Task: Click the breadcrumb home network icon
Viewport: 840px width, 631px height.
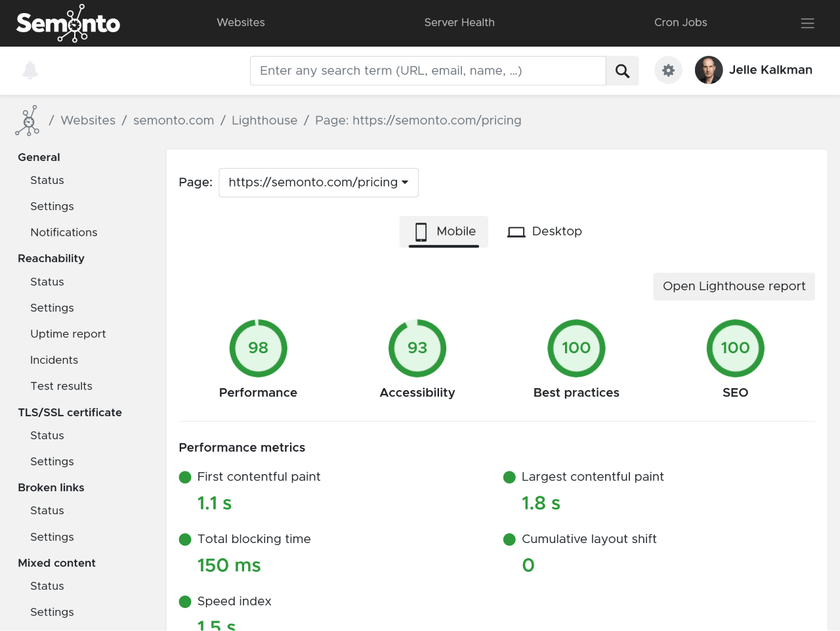Action: click(28, 121)
